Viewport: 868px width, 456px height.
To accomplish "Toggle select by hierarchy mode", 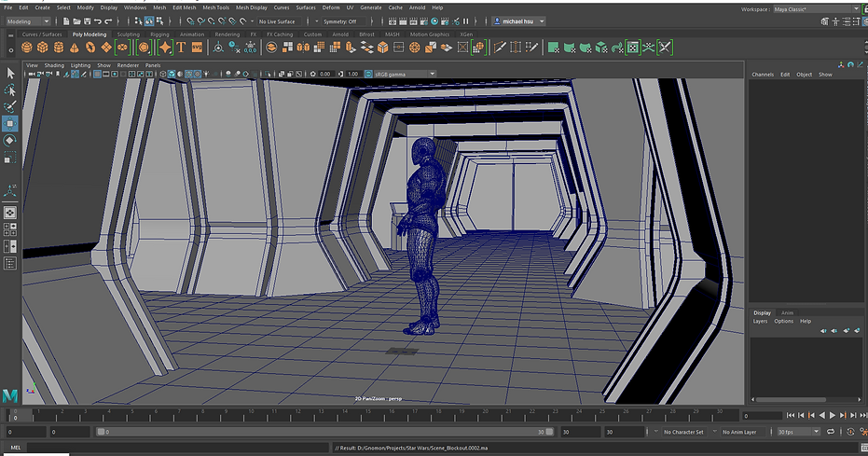I will pyautogui.click(x=138, y=21).
